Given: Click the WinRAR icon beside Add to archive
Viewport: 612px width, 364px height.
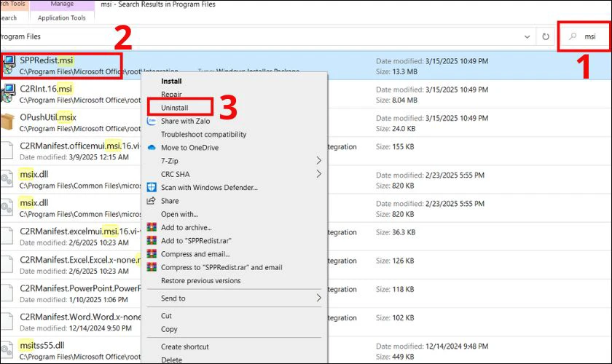Looking at the screenshot, I should (152, 227).
